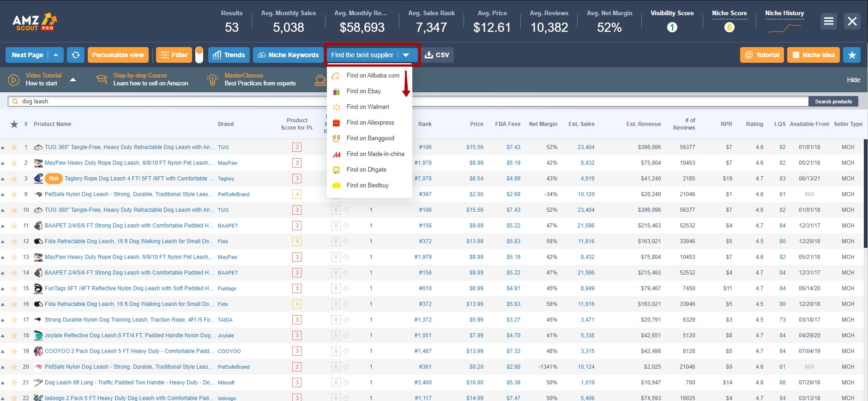The width and height of the screenshot is (868, 401).
Task: Click the favorites star button in toolbar
Action: (852, 55)
